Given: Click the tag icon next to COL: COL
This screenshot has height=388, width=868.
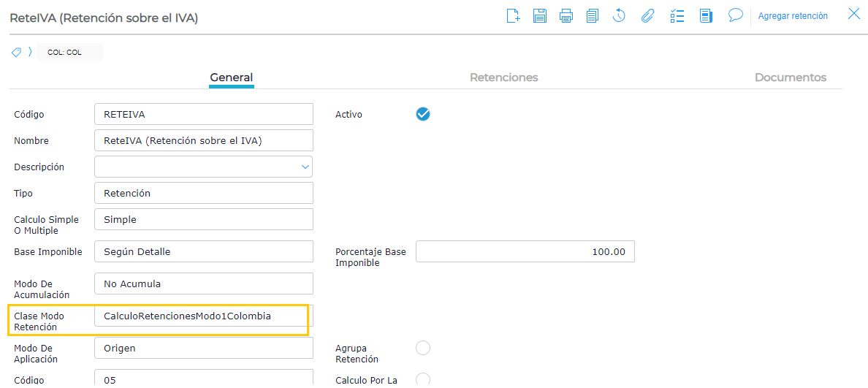Looking at the screenshot, I should click(16, 53).
